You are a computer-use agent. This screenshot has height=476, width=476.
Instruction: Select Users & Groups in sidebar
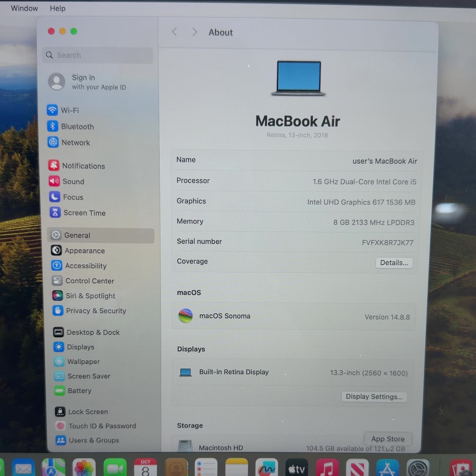tap(88, 440)
